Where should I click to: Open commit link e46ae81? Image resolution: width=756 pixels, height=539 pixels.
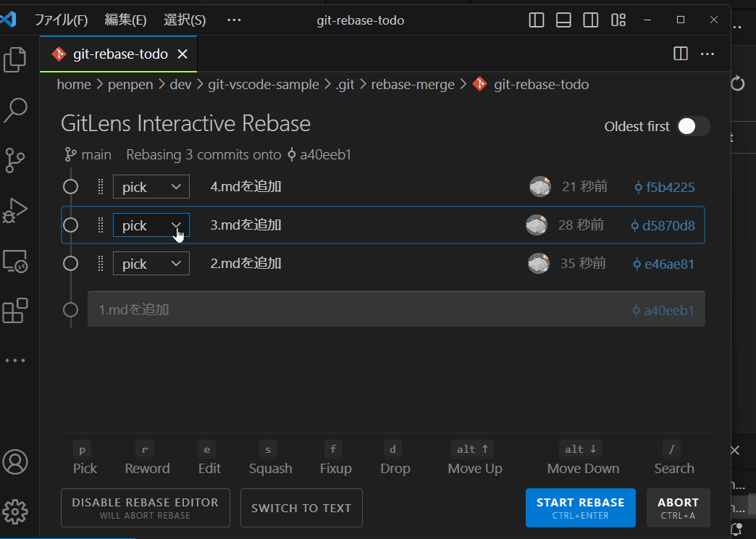click(663, 264)
